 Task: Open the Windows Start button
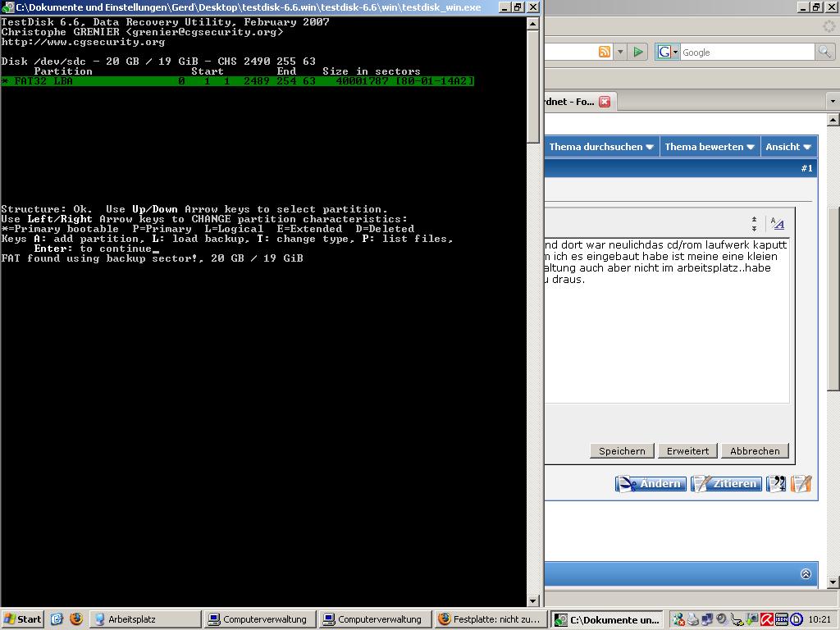click(x=22, y=619)
